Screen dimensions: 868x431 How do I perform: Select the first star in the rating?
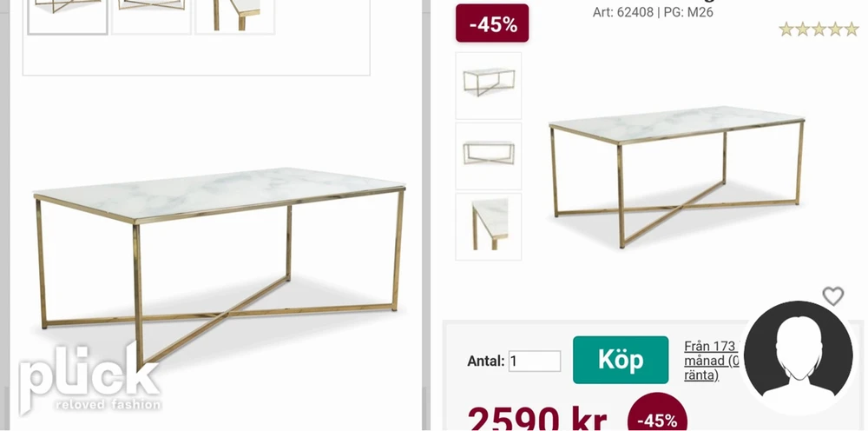[786, 30]
